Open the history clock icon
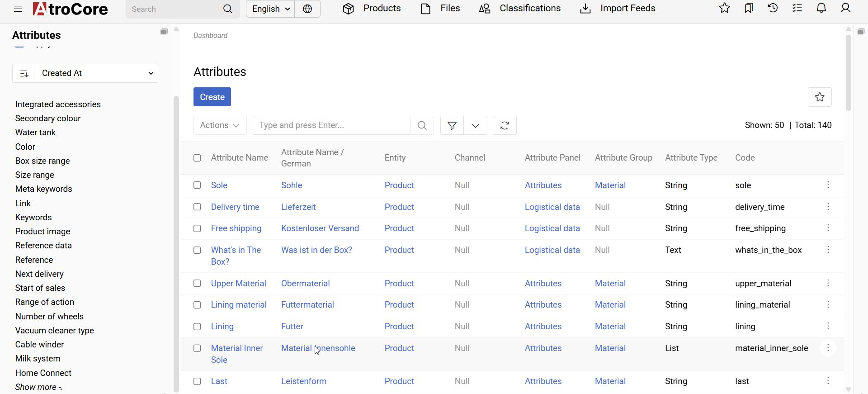Viewport: 868px width, 394px height. click(x=773, y=9)
